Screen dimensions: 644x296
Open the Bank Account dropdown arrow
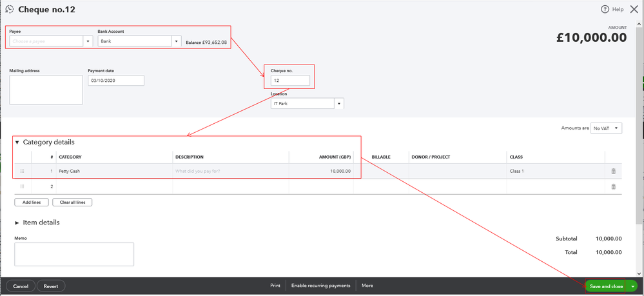pos(176,41)
